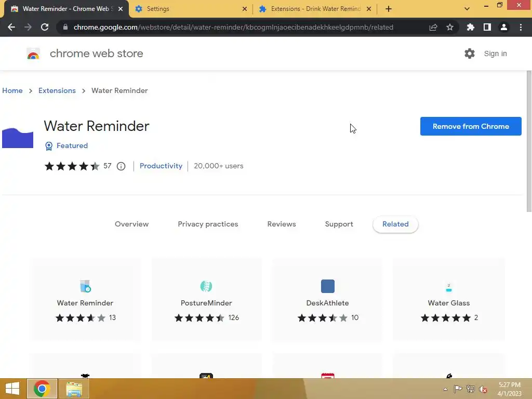Click the Featured badge icon

click(49, 146)
